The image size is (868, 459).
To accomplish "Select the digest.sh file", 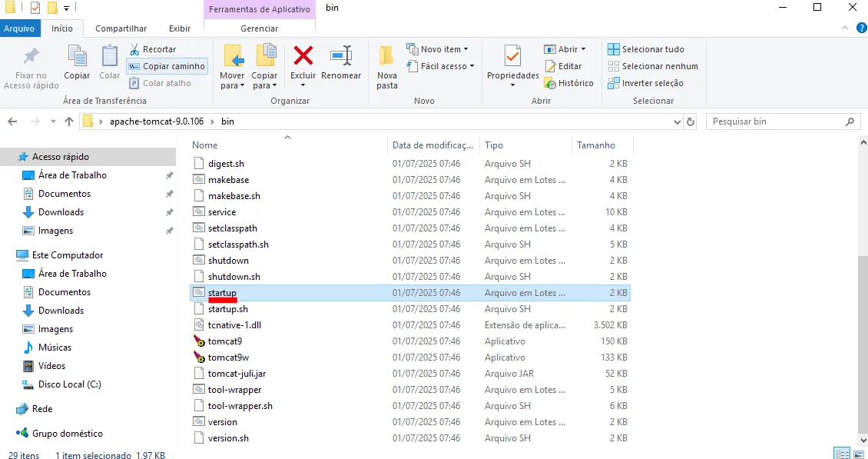I will click(x=226, y=164).
